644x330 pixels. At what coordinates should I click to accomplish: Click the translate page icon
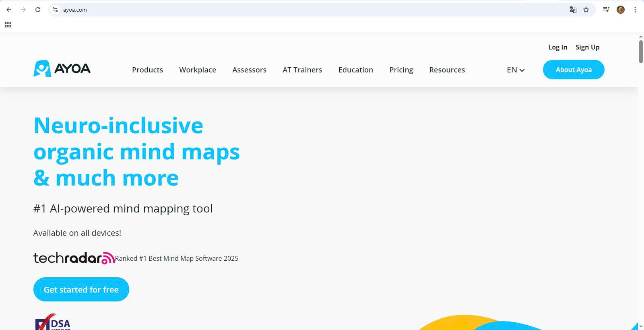[573, 10]
